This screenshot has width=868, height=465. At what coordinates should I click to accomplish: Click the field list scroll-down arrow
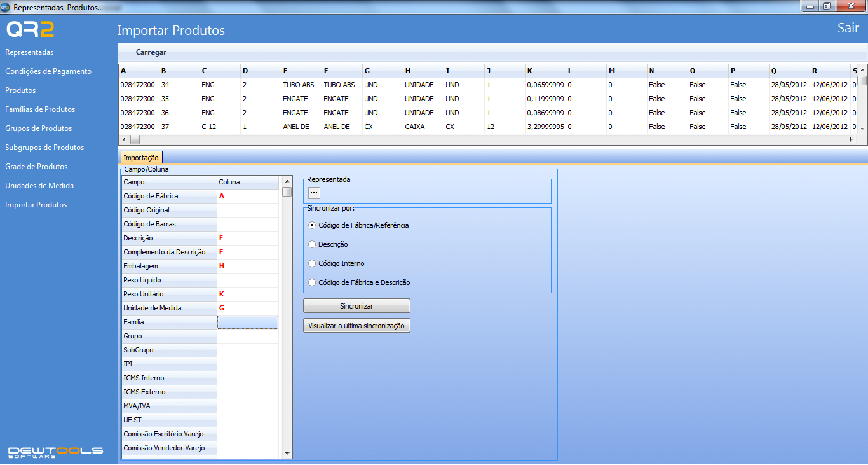(x=287, y=454)
